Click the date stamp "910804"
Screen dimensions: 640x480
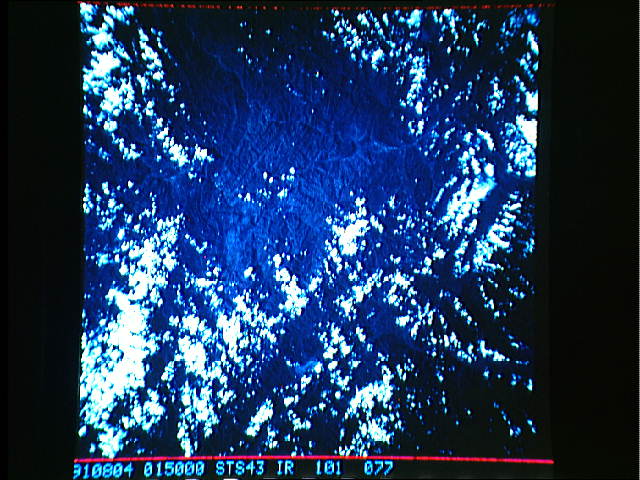(104, 469)
